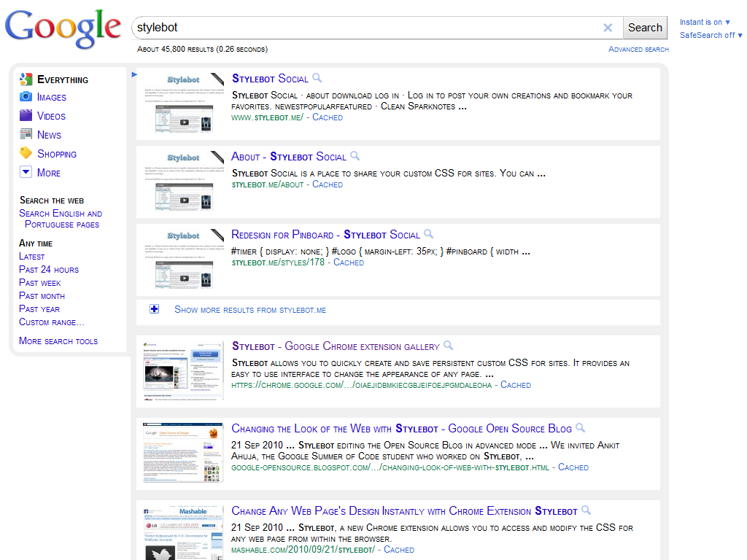Open preview magnifier for Redesign for Pinboard result
747x560 pixels.
click(429, 233)
